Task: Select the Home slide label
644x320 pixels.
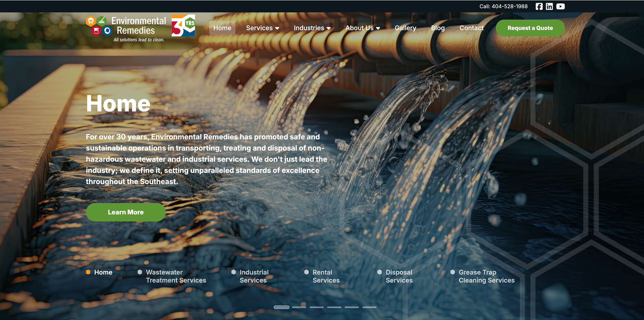Action: coord(103,272)
